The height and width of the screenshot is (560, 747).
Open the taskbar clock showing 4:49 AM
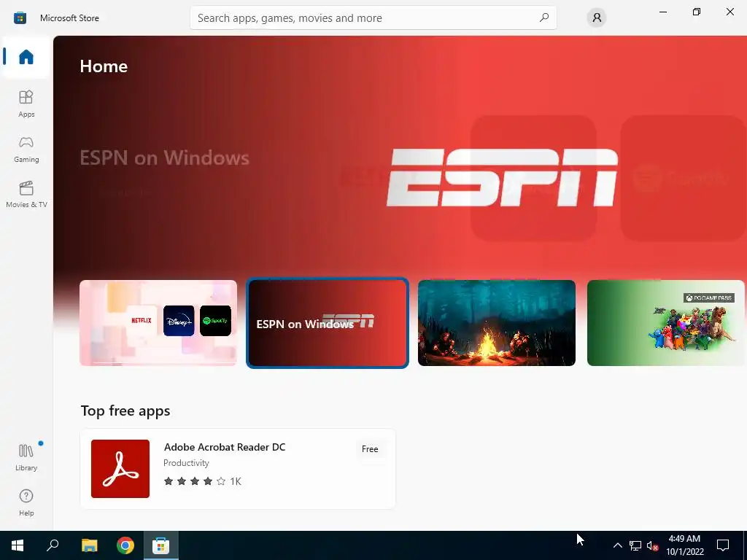point(684,545)
